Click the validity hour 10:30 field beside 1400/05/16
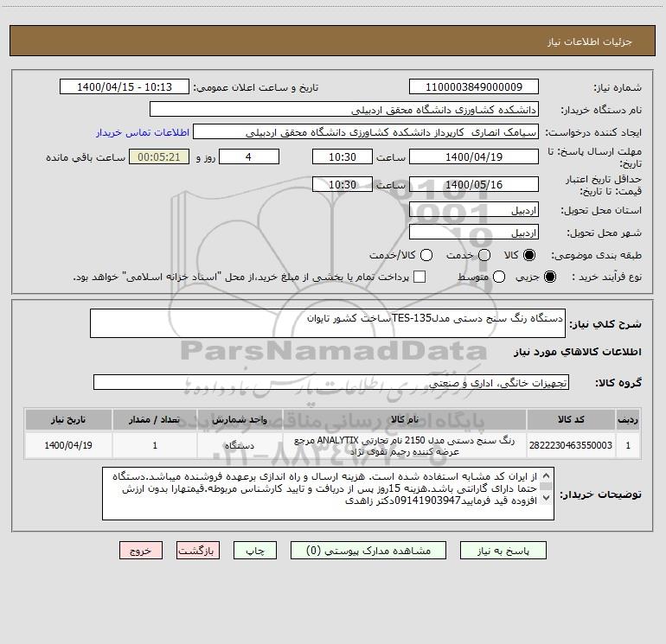666x644 pixels. point(343,184)
